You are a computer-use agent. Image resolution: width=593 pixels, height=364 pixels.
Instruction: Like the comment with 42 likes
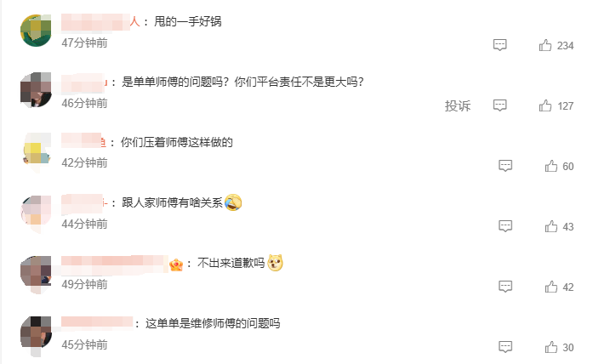(x=551, y=287)
